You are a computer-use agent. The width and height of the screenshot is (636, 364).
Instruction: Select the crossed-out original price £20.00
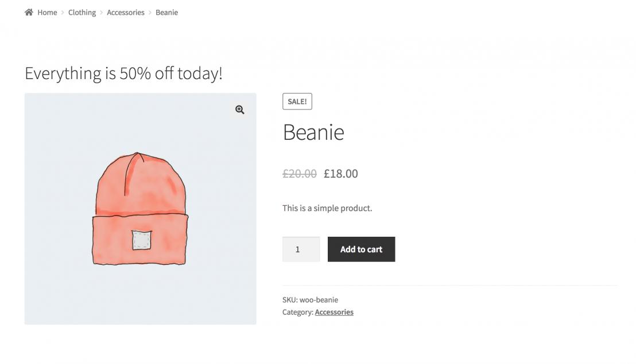pos(298,173)
